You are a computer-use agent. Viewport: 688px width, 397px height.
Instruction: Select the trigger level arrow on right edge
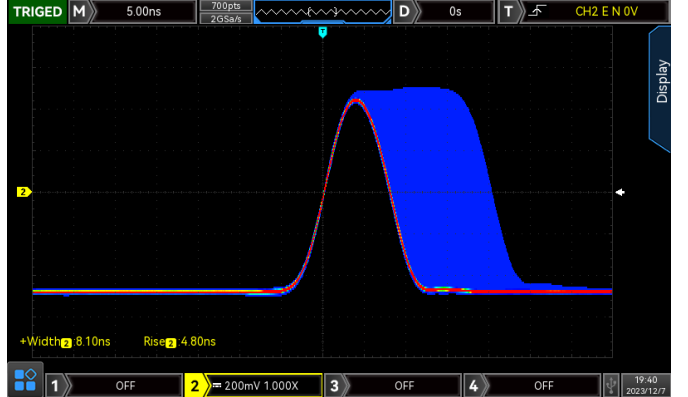[x=620, y=192]
